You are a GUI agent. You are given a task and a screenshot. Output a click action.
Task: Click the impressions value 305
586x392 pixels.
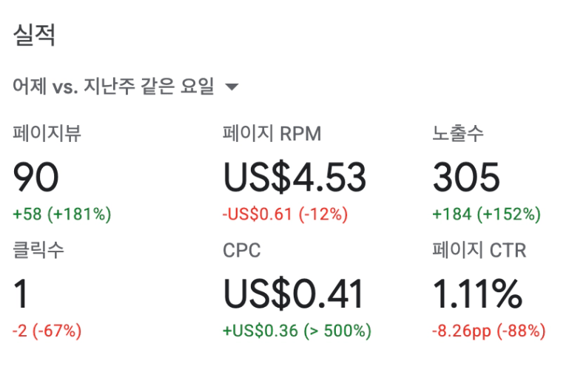pyautogui.click(x=466, y=178)
